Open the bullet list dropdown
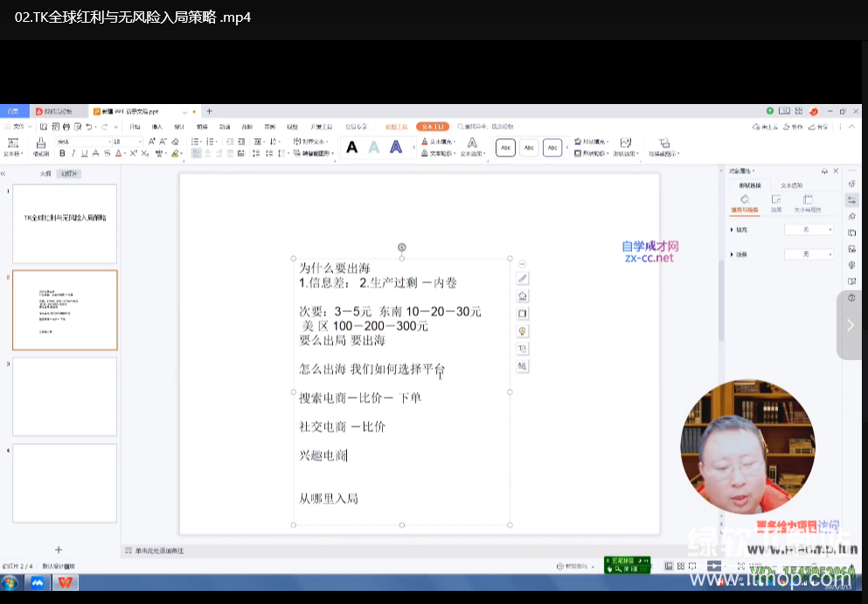 coord(202,142)
